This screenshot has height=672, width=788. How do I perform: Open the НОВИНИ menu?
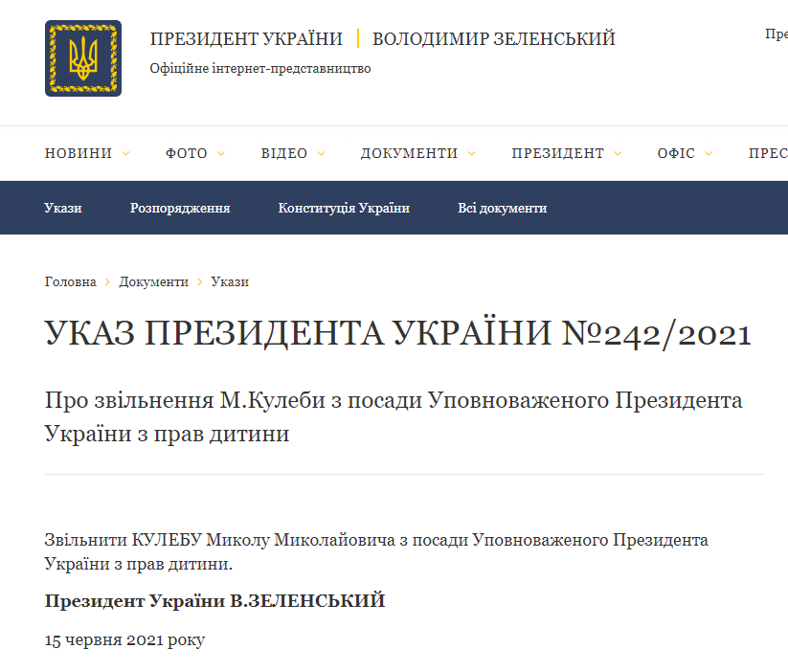pos(79,153)
